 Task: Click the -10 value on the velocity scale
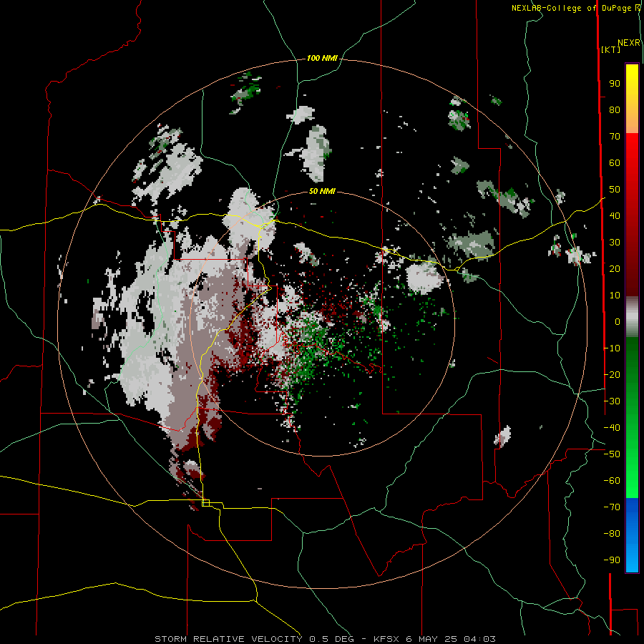tap(612, 348)
